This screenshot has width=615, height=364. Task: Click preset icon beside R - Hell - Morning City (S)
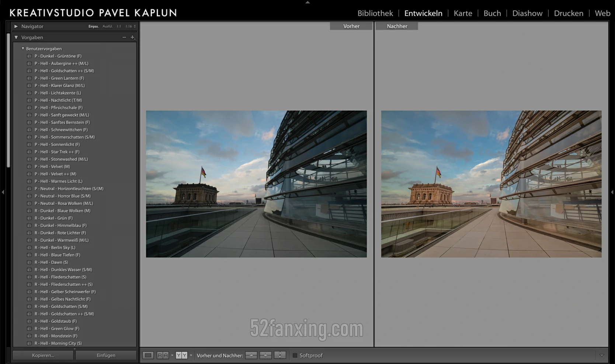tap(29, 343)
